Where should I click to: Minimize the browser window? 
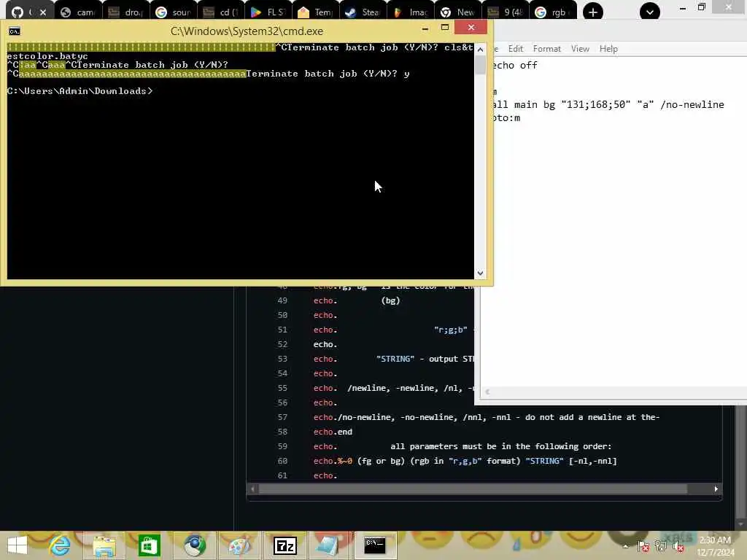pyautogui.click(x=683, y=7)
